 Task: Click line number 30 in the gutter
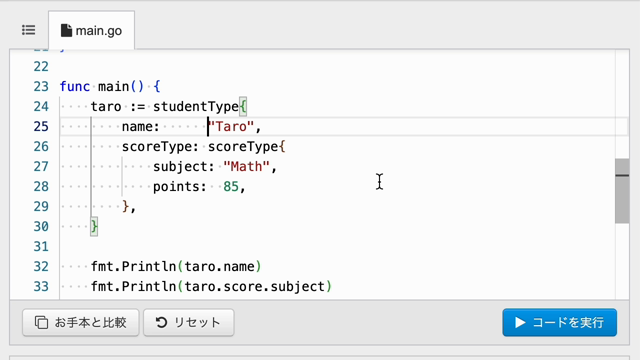point(41,227)
